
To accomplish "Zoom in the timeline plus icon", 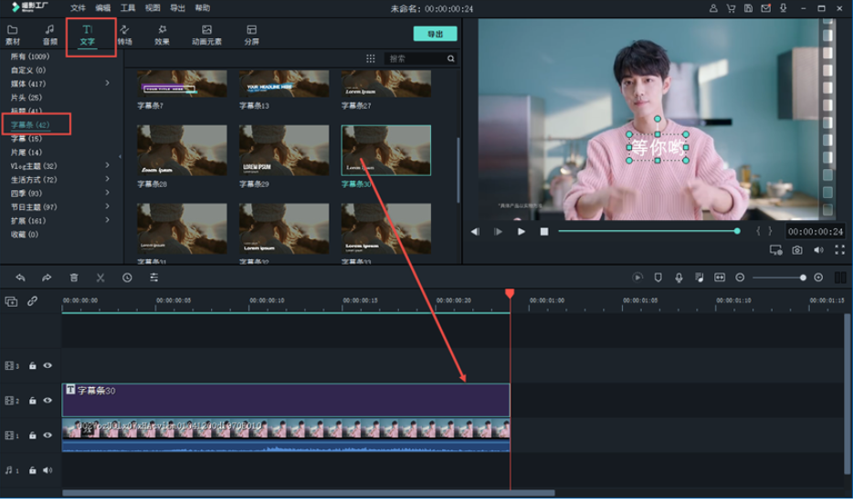I will pos(818,278).
